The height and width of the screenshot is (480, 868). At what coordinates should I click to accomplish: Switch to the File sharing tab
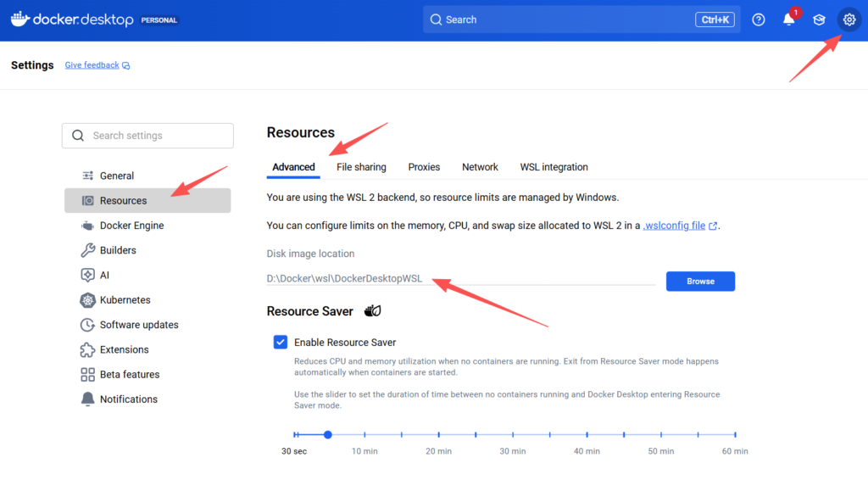[361, 167]
